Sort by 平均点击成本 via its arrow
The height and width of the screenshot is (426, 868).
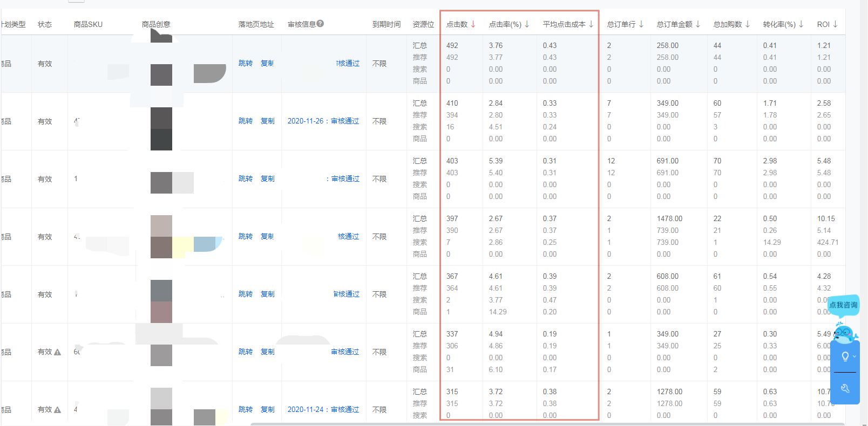coord(591,24)
